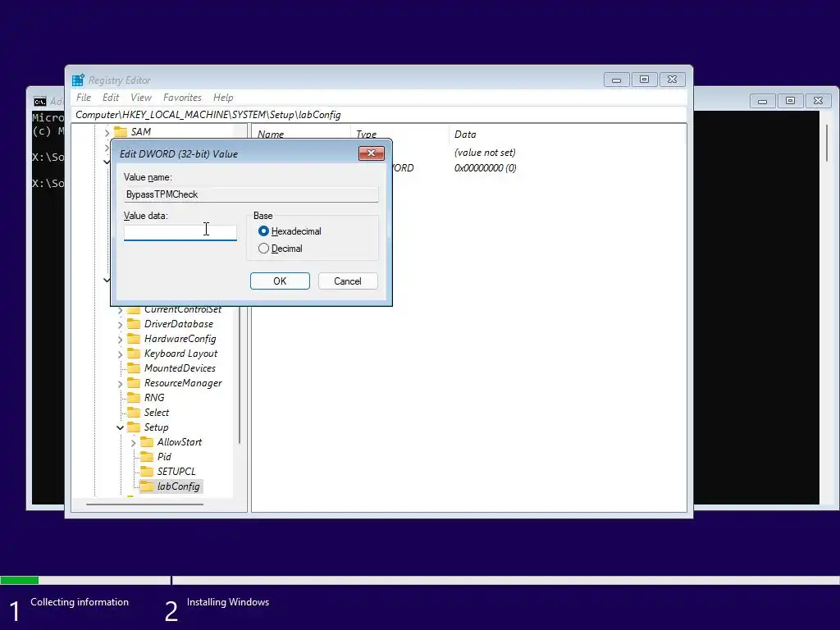The width and height of the screenshot is (840, 630).
Task: Collapse the Setup tree node
Action: [x=120, y=427]
